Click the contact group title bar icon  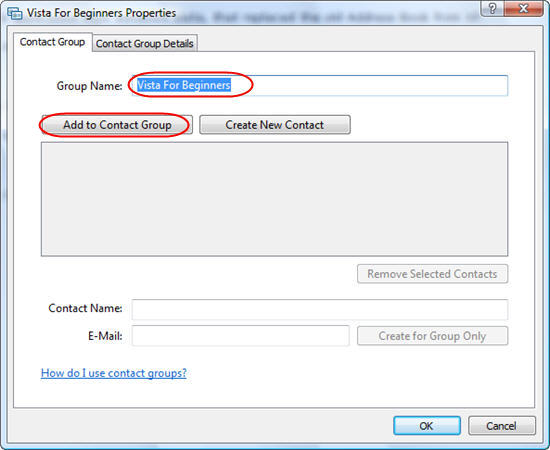15,13
